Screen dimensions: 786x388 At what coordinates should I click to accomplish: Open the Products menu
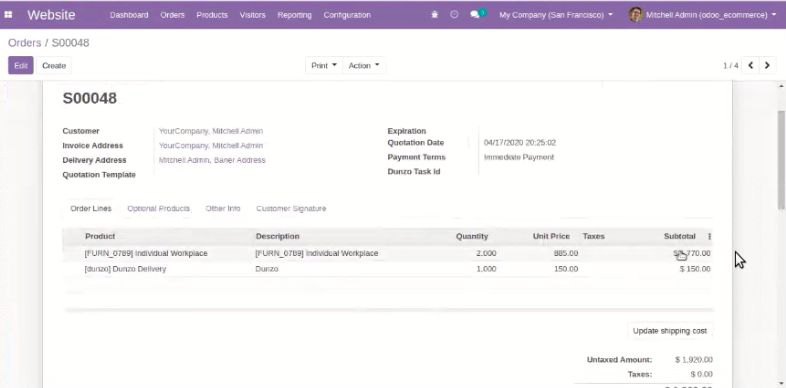click(x=212, y=15)
